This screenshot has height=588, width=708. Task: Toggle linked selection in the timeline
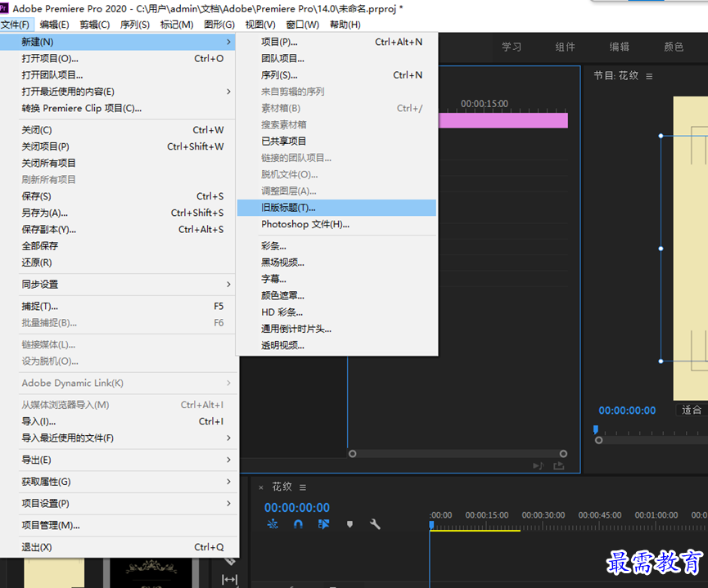(x=324, y=524)
